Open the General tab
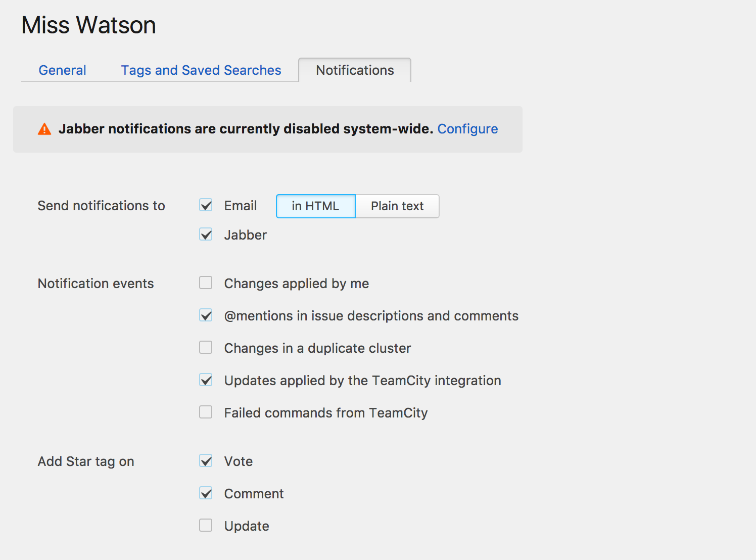Image resolution: width=756 pixels, height=560 pixels. point(62,70)
